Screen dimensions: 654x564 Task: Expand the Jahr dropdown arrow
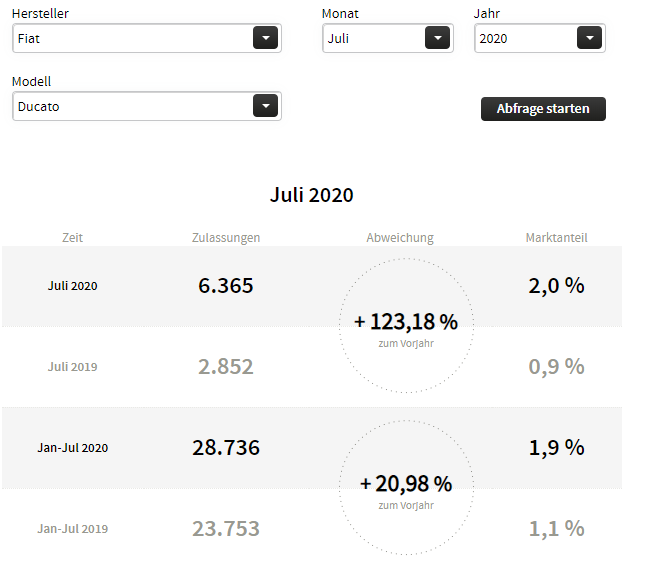coord(589,38)
